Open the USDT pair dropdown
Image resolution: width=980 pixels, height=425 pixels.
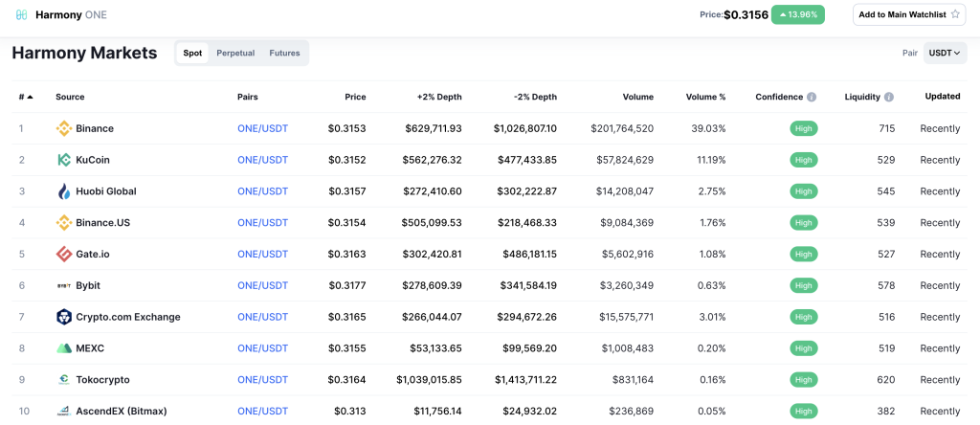click(x=945, y=54)
